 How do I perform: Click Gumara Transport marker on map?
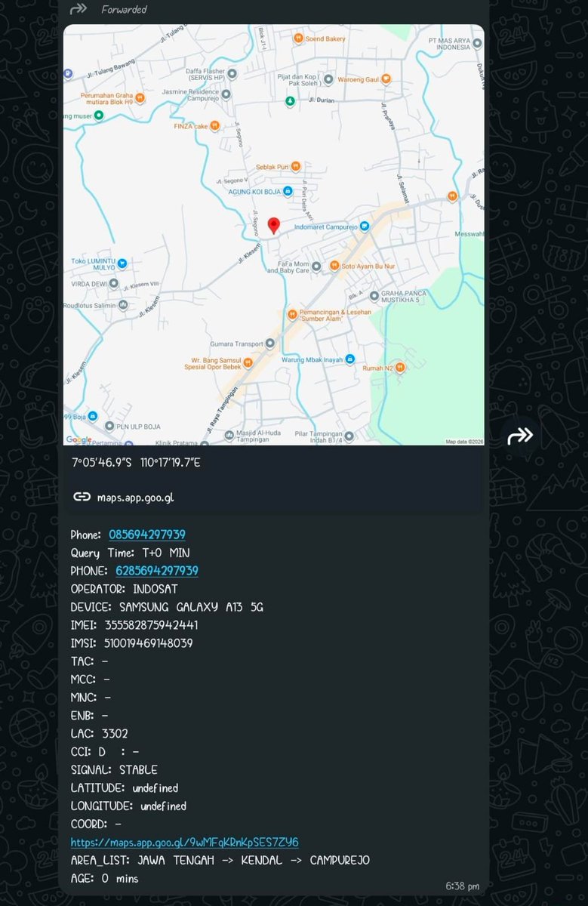(x=269, y=343)
